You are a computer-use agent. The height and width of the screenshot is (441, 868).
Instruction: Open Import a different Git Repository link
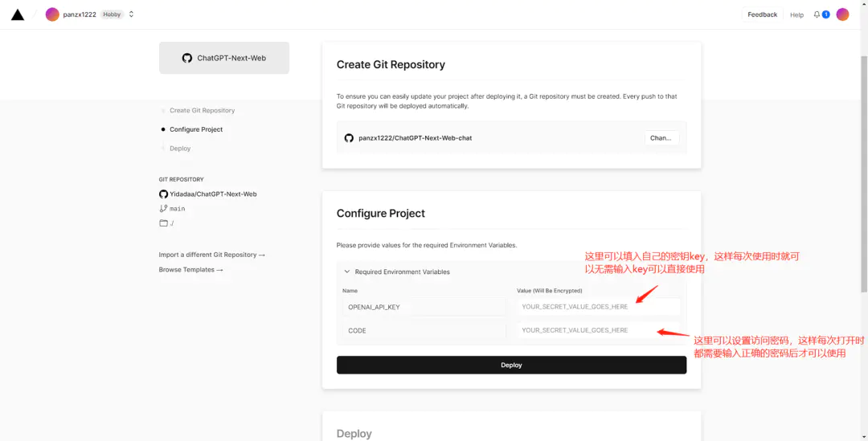point(211,255)
